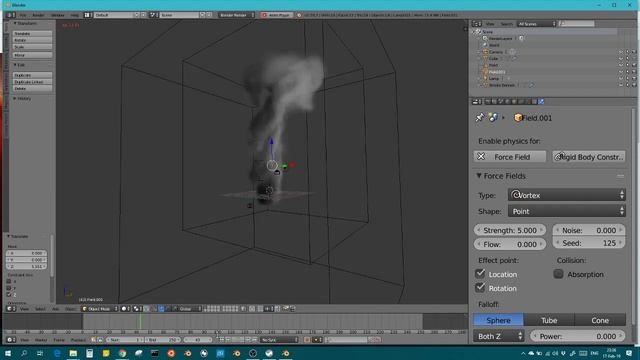The image size is (640, 360).
Task: Click the Force Field X remove icon
Action: [481, 157]
